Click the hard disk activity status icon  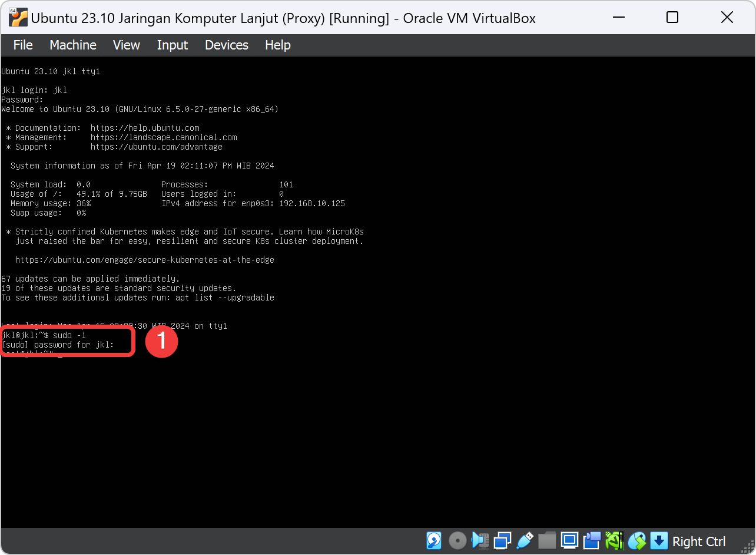[434, 540]
